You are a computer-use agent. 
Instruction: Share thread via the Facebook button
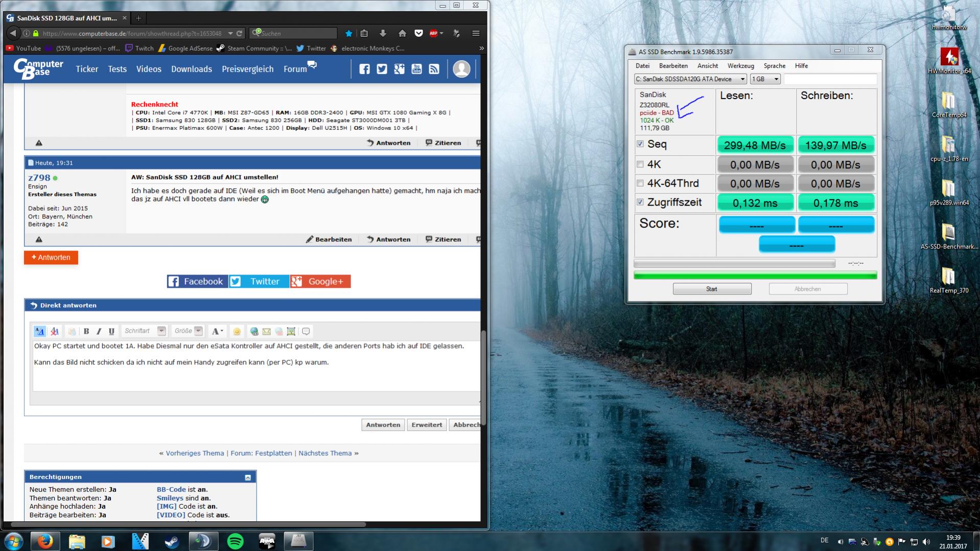pyautogui.click(x=197, y=282)
